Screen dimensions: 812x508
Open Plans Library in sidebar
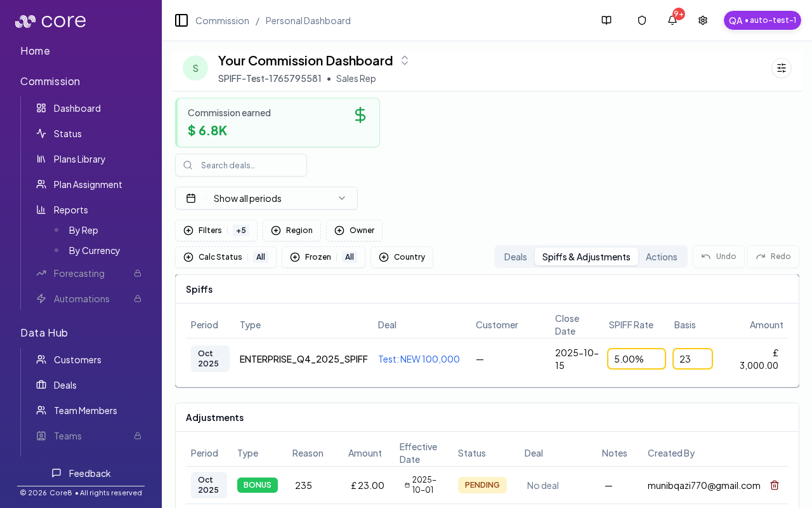[x=79, y=159]
